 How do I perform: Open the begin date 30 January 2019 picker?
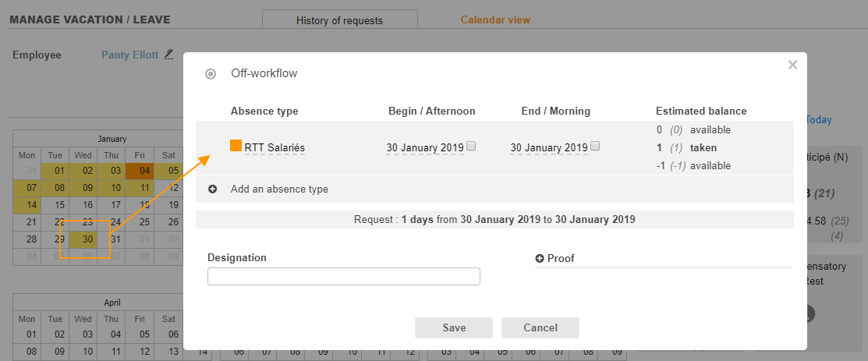click(x=424, y=147)
